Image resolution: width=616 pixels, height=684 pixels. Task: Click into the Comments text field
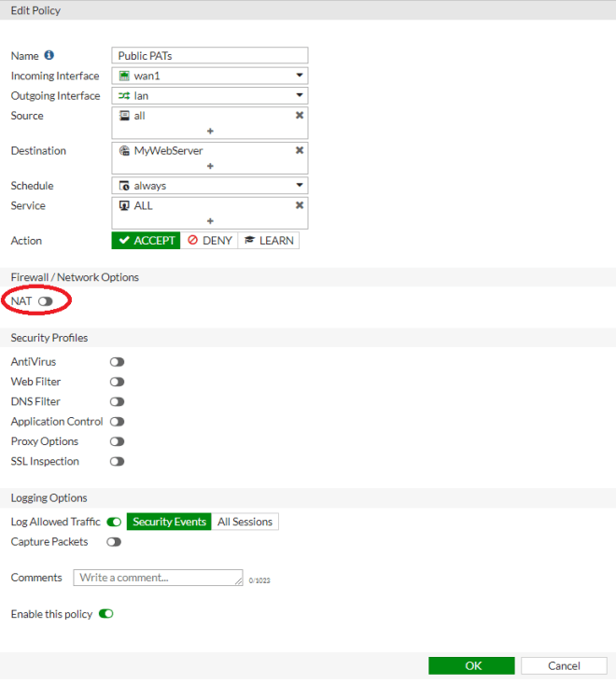(x=158, y=578)
